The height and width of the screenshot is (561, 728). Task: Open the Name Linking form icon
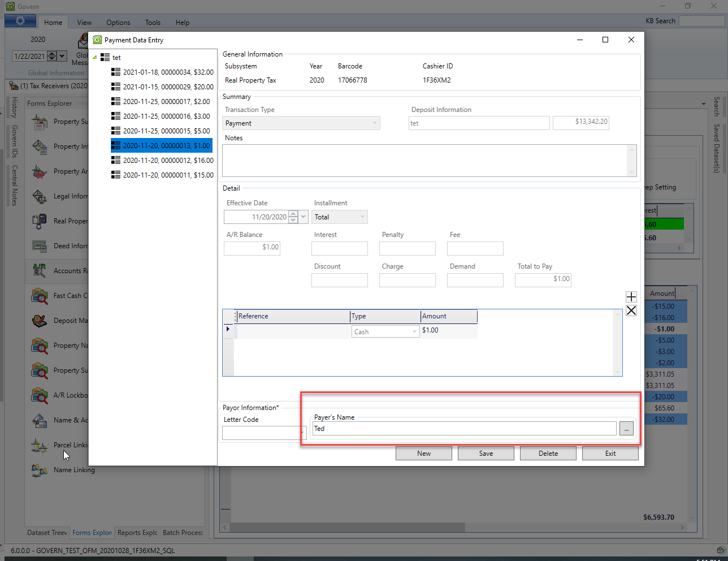40,470
